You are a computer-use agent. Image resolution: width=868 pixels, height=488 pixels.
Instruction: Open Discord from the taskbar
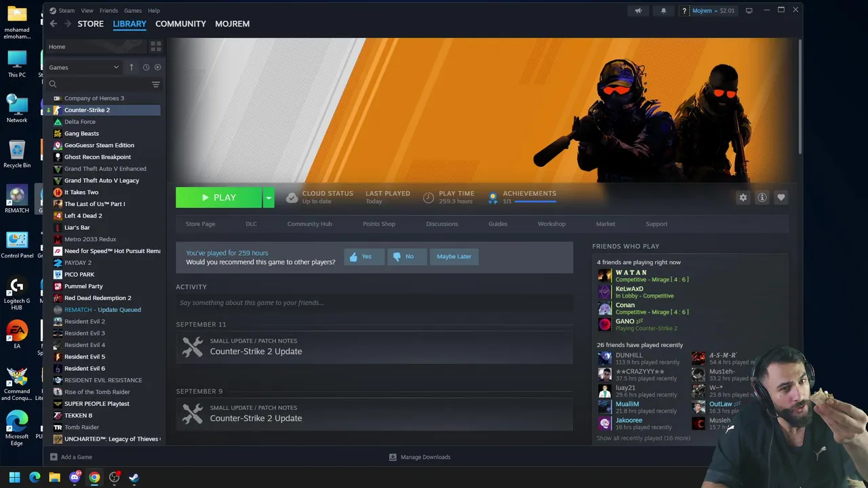click(x=75, y=477)
